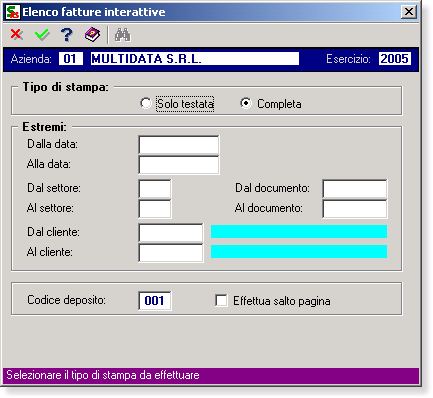433x398 pixels.
Task: Open help with the question mark icon
Action: tap(67, 35)
